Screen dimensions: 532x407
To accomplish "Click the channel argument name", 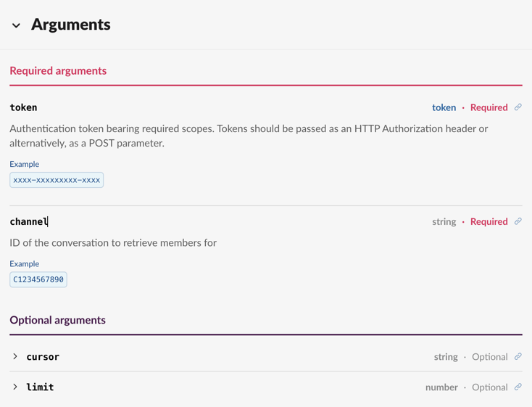I will pos(28,221).
